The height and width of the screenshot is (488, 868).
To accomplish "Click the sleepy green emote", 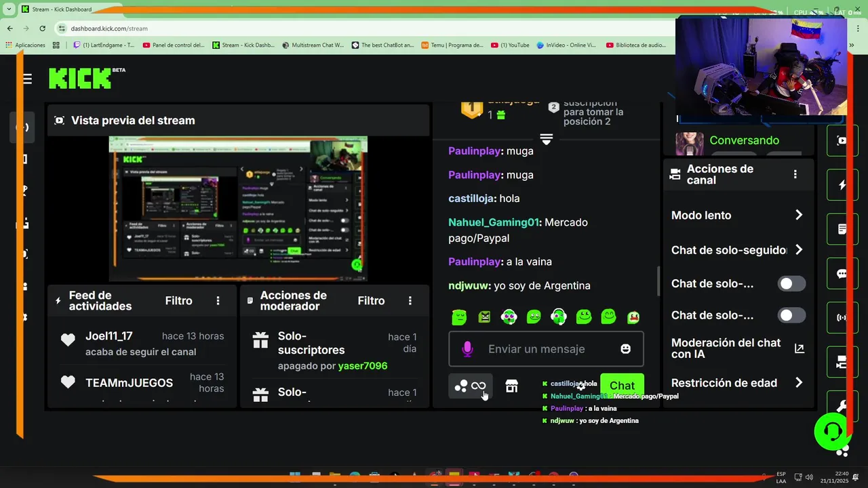I will [459, 317].
